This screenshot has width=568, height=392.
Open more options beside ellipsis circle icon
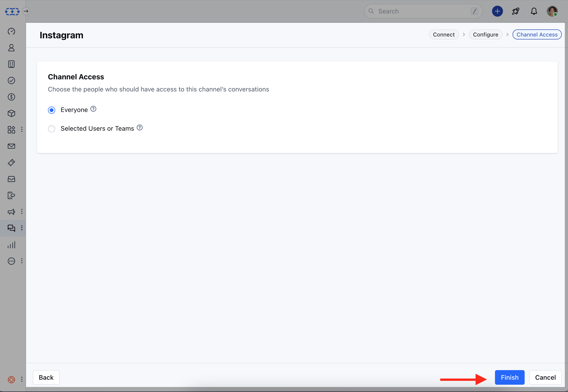click(x=22, y=261)
